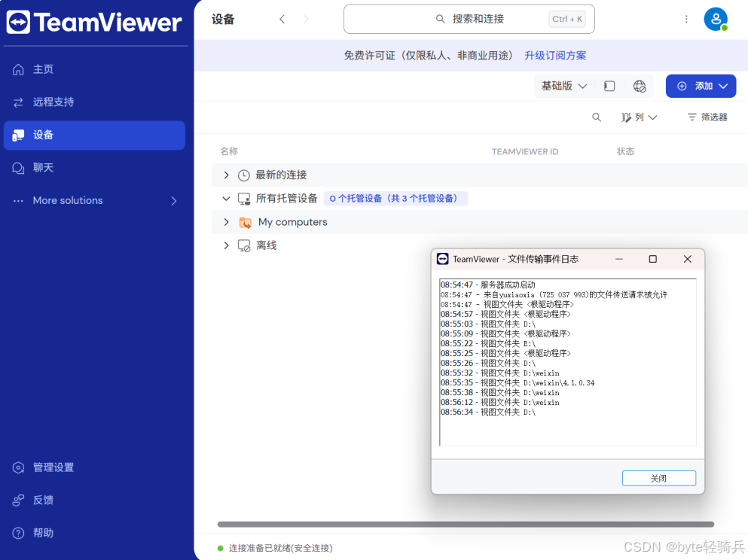The image size is (748, 560).
Task: Click the 搜索和连接 search field
Action: [x=469, y=19]
